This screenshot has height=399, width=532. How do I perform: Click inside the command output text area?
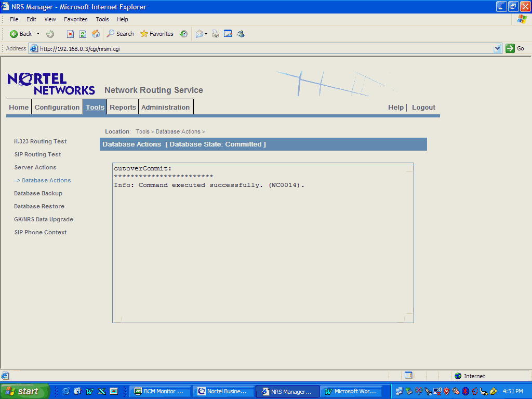(263, 243)
